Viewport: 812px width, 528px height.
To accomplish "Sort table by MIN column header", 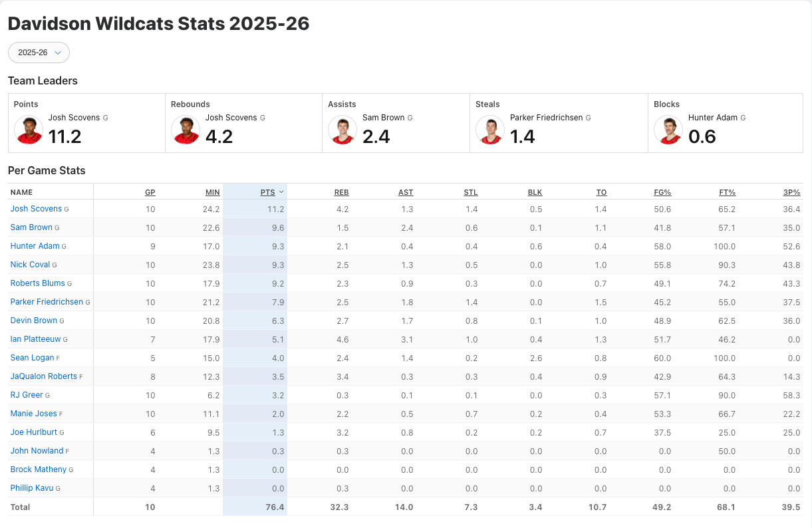I will [212, 192].
